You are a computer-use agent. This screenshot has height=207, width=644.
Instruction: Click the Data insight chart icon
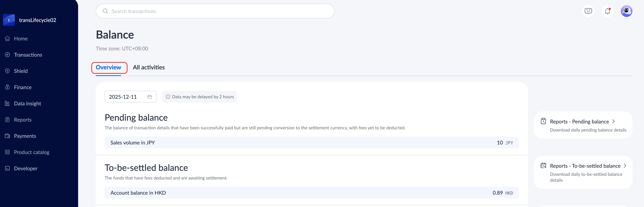(8, 104)
